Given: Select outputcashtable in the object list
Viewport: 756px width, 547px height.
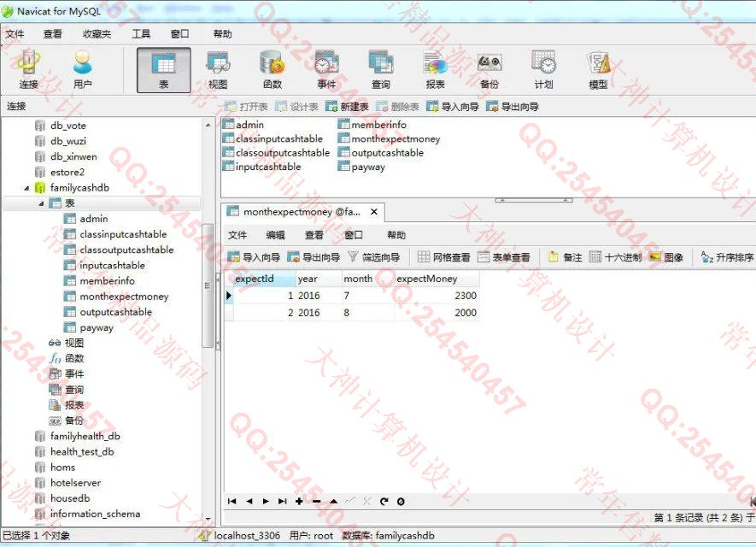Looking at the screenshot, I should coord(387,153).
